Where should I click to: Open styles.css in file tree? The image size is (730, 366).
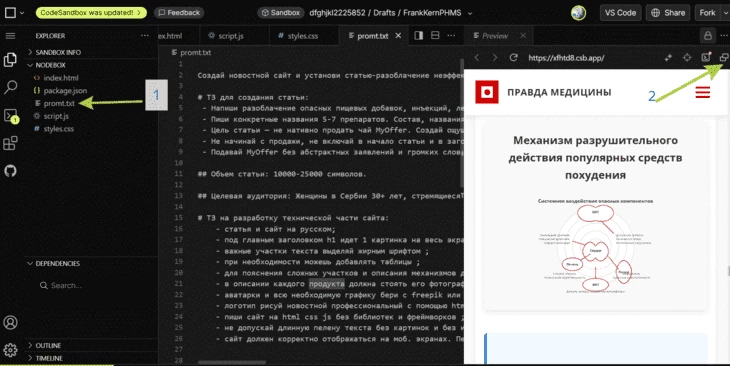(58, 129)
